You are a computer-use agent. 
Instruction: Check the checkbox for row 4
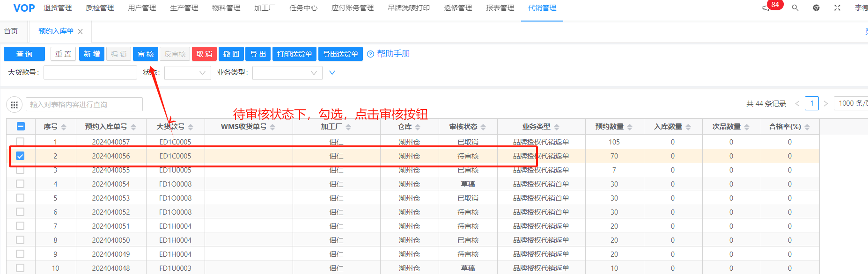point(20,184)
